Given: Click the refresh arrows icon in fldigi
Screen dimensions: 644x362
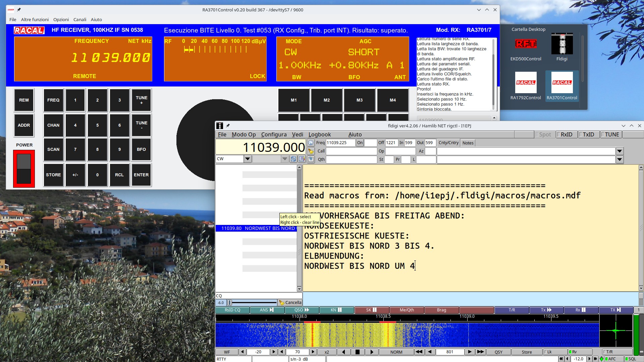Looking at the screenshot, I should click(x=293, y=159).
